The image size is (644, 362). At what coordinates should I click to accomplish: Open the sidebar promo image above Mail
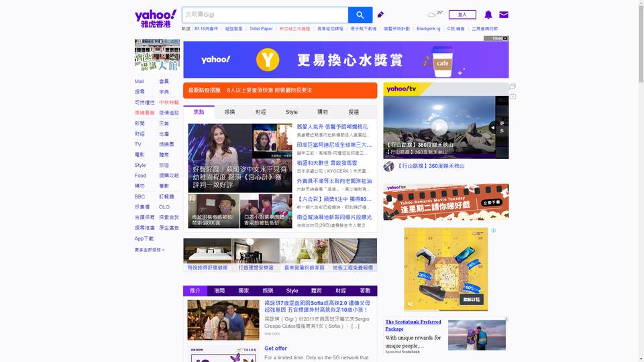click(x=157, y=56)
